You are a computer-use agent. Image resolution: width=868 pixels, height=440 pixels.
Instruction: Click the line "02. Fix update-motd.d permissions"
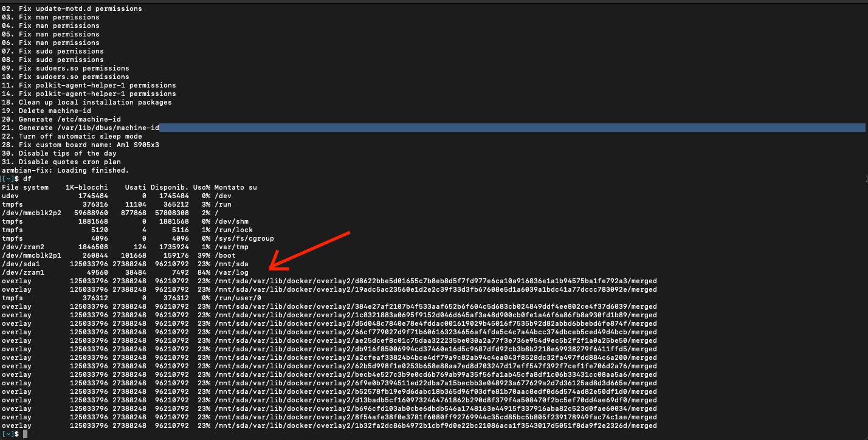click(x=72, y=9)
